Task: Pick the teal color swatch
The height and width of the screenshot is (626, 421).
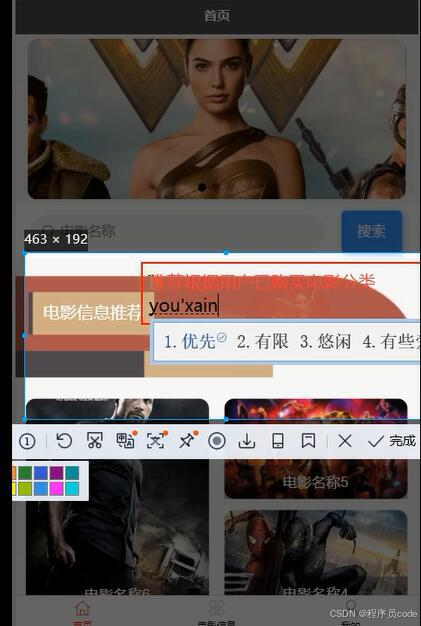Action: 72,473
